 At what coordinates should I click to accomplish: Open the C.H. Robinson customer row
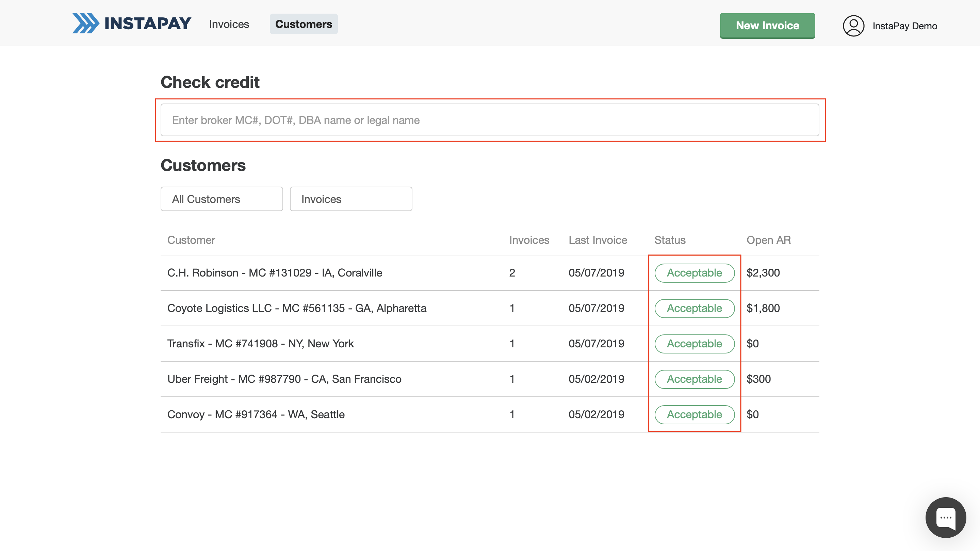pyautogui.click(x=490, y=273)
